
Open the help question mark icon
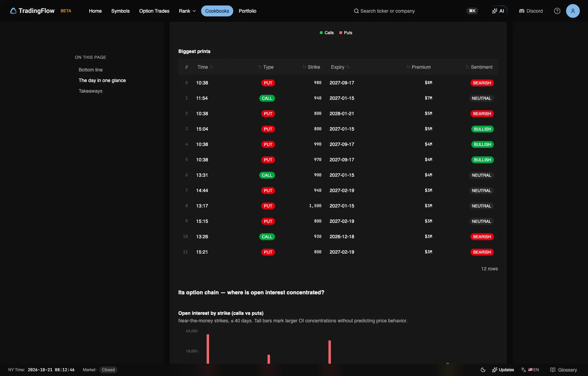coord(557,11)
